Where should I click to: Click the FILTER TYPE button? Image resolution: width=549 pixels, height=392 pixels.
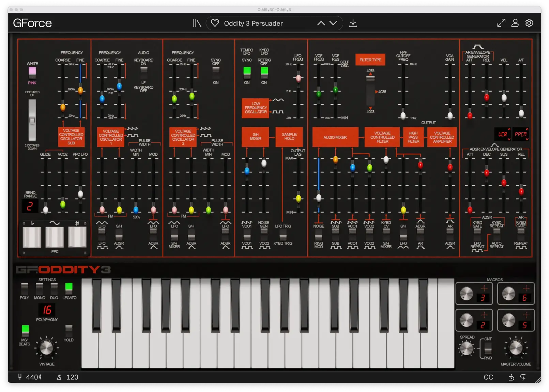[x=370, y=60]
